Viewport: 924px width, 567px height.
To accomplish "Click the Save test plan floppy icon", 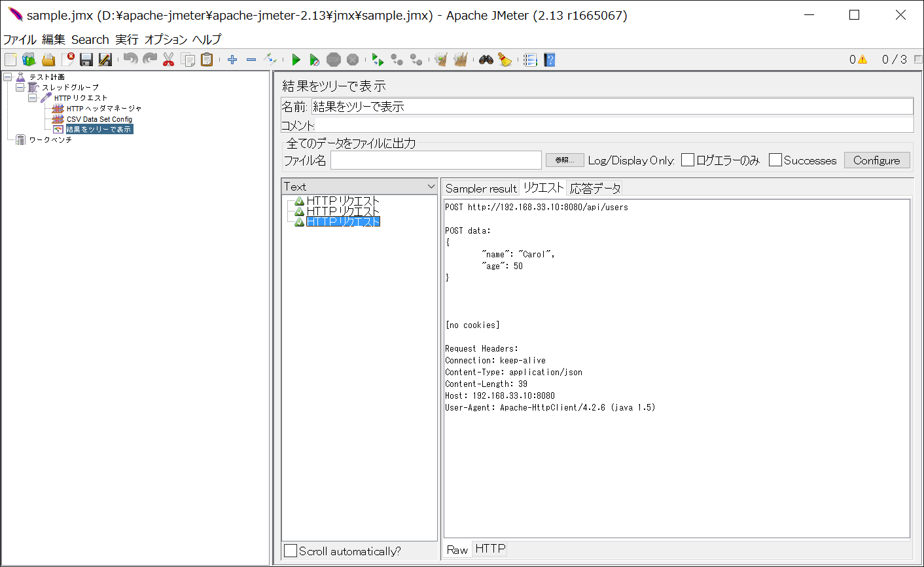I will [x=86, y=60].
